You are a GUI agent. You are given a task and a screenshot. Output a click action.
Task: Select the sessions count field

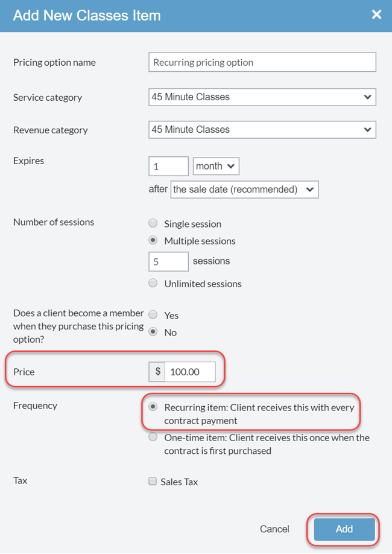[168, 261]
